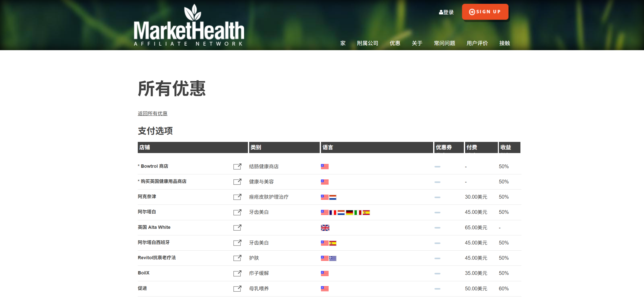Viewport: 644px width, 299px height.
Task: Click the 结肠健康商店 category text
Action: point(264,166)
